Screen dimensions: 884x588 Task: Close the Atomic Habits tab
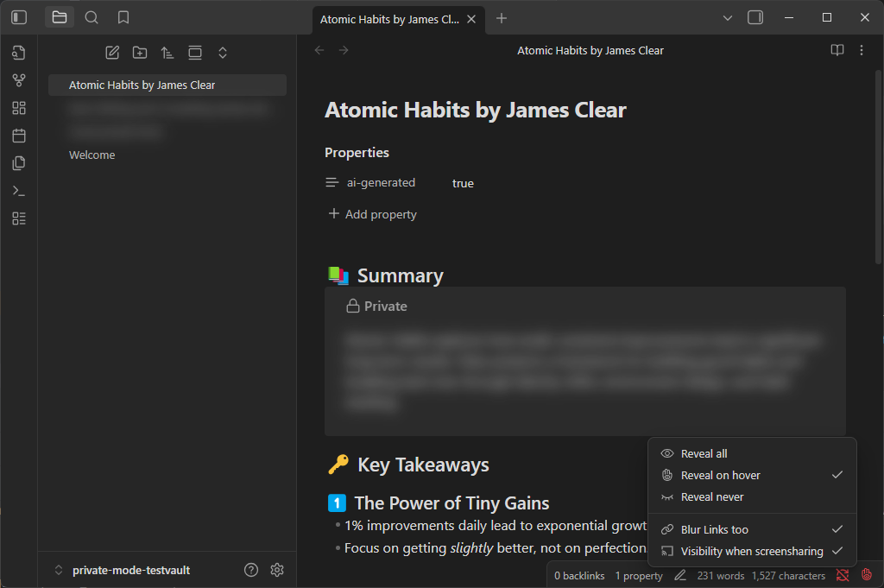click(x=471, y=19)
